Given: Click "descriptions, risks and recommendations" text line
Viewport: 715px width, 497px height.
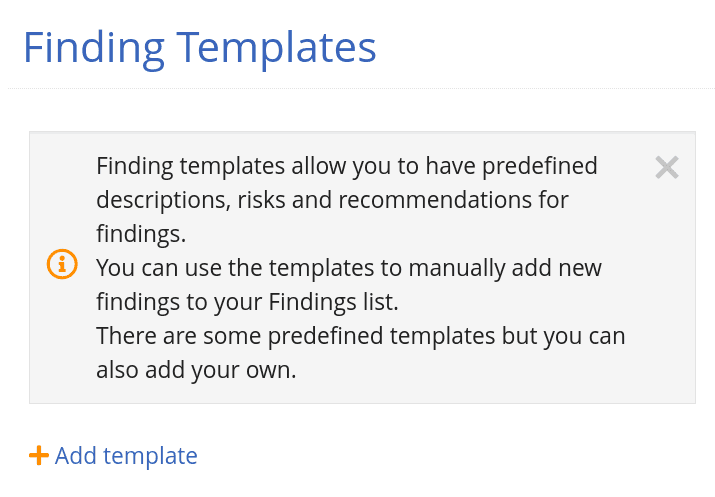Looking at the screenshot, I should pos(332,200).
